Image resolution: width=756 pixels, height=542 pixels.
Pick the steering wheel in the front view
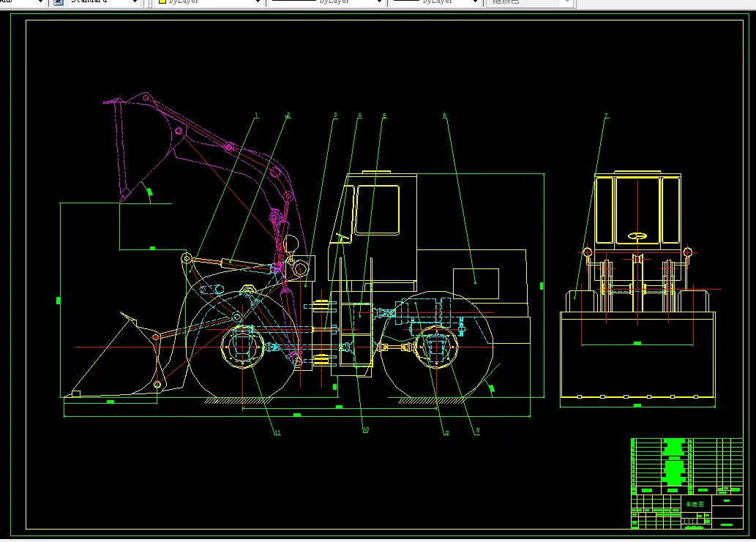click(x=637, y=236)
